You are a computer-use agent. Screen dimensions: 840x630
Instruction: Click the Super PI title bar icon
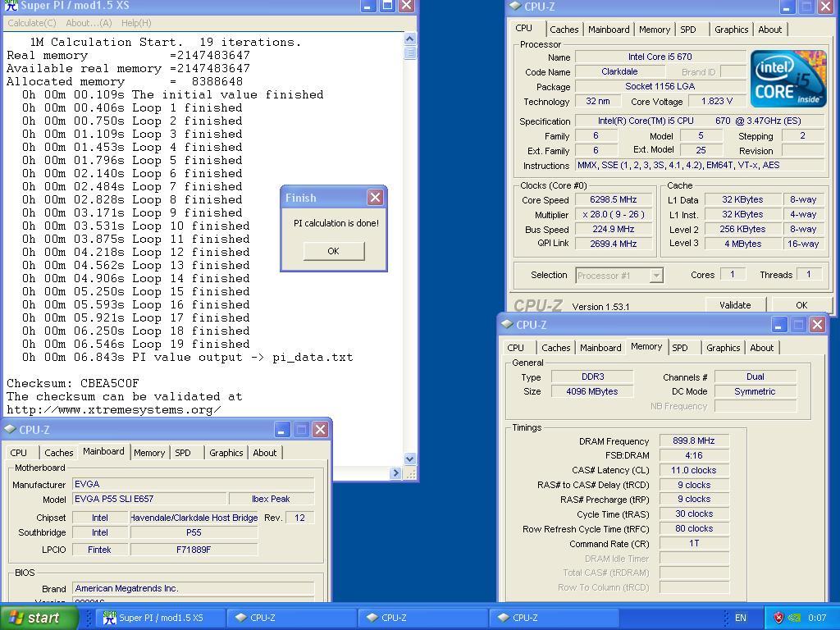click(11, 6)
